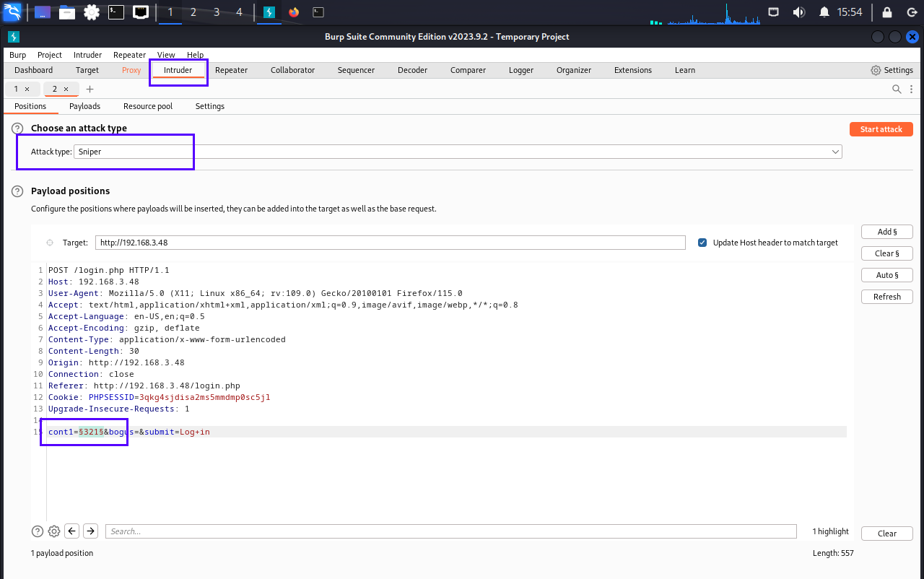Viewport: 924px width, 579px height.
Task: Open the Intruder menu
Action: (87, 55)
